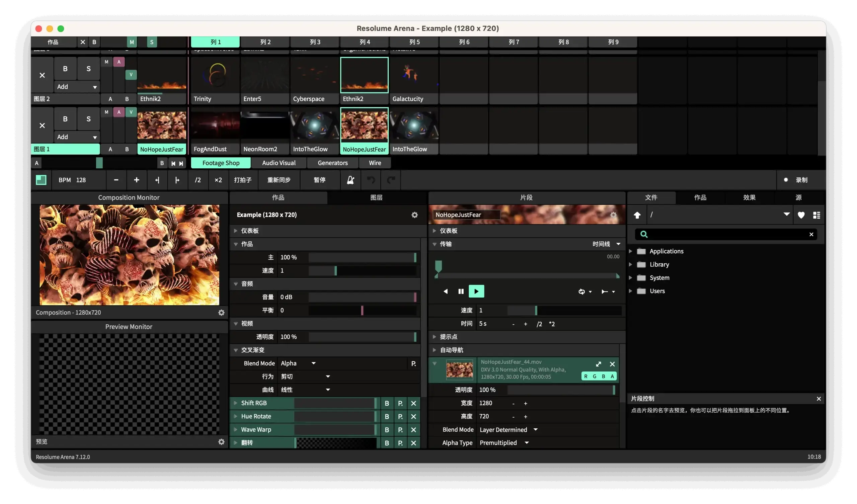Open the 行为 剪切 dropdown

point(305,377)
